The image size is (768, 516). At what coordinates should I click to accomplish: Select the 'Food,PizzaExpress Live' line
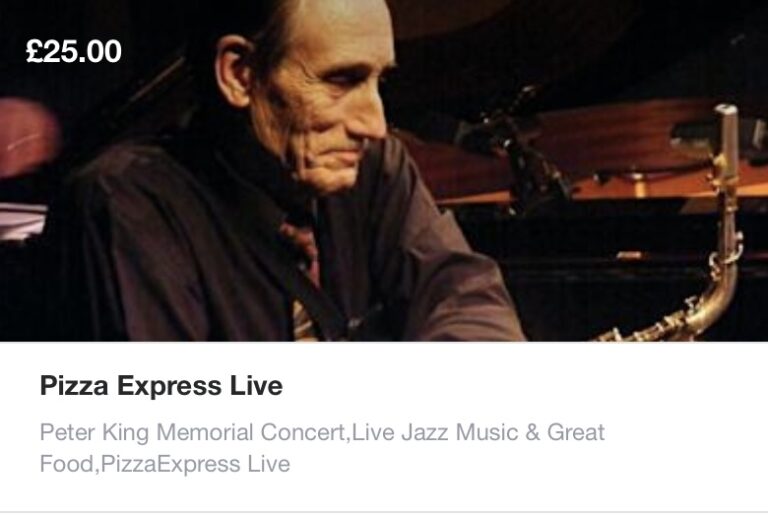pos(165,464)
